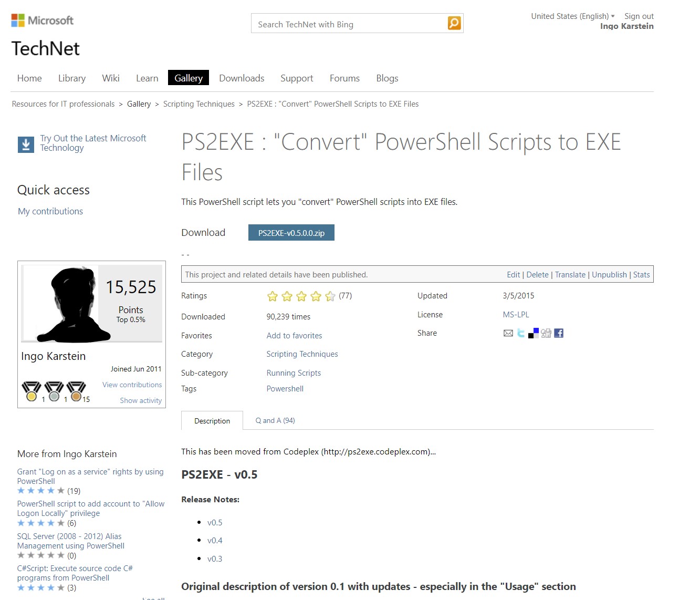Click the TechNet site title
700x600 pixels.
click(46, 48)
